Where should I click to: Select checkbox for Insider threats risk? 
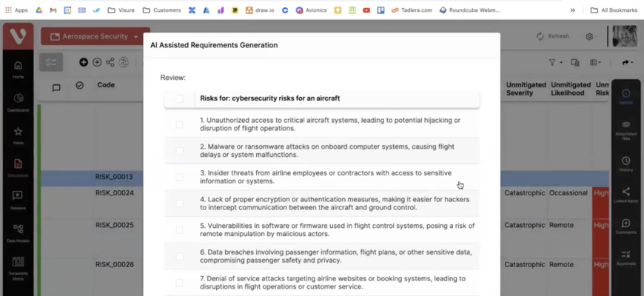tap(179, 177)
